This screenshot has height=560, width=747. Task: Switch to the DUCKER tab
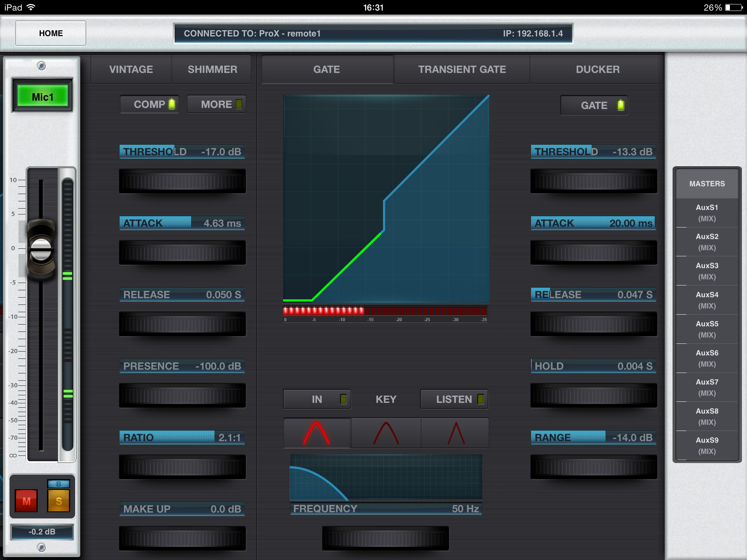pos(597,69)
